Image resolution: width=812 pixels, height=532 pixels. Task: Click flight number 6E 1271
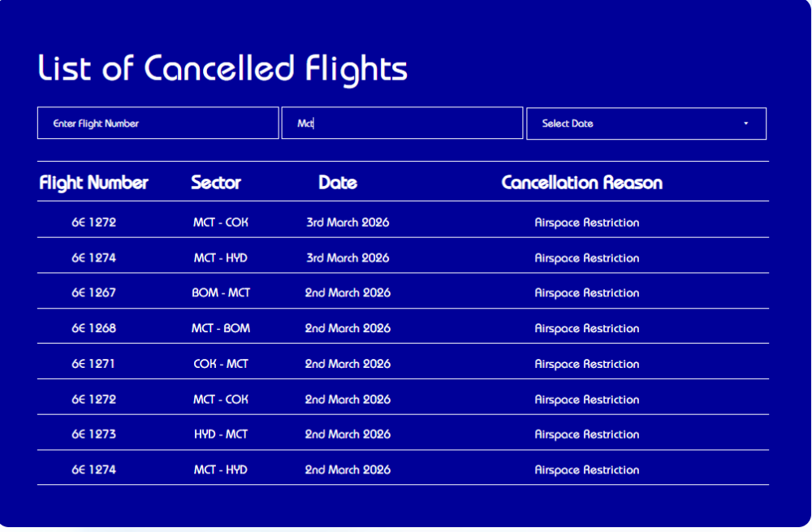tap(93, 364)
